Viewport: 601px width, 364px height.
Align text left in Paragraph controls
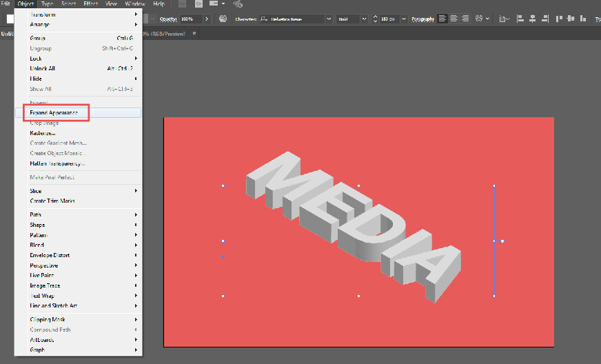point(442,19)
